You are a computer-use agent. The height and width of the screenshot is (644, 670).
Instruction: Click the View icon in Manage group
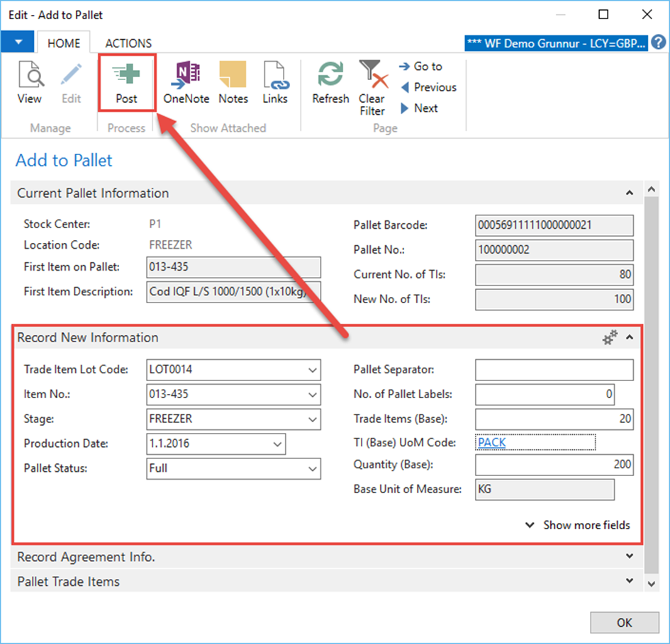coord(30,84)
